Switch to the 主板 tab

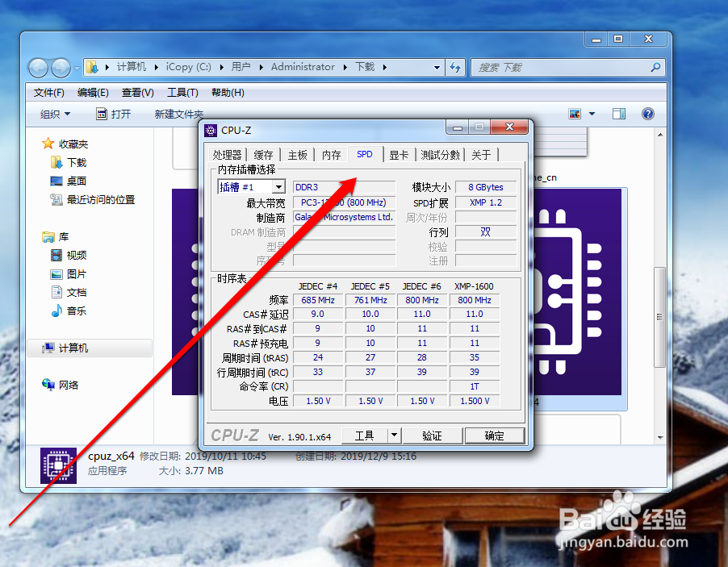(297, 155)
